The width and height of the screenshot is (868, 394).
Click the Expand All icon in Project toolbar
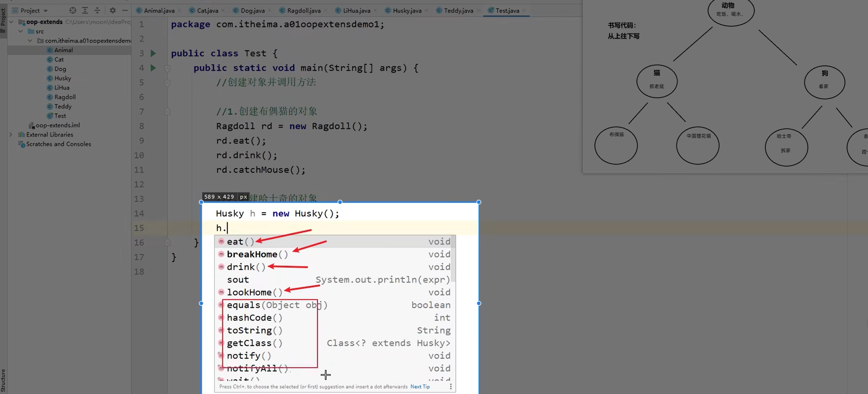[85, 11]
